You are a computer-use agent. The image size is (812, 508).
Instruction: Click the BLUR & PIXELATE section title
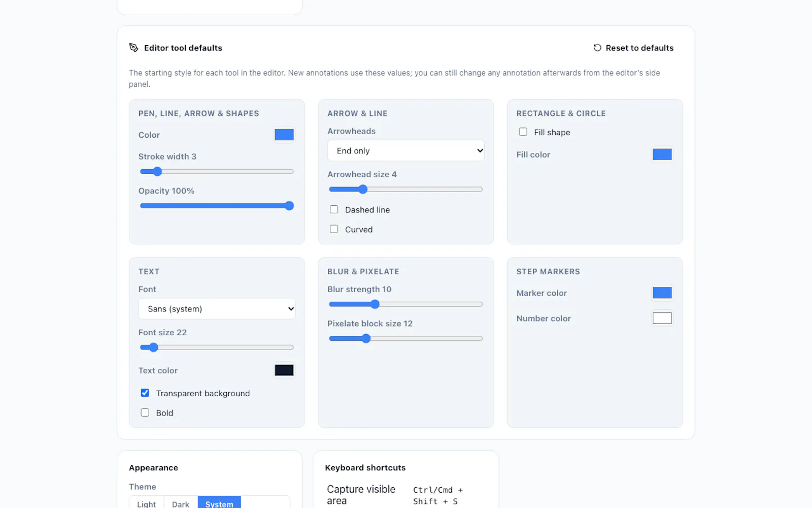363,272
